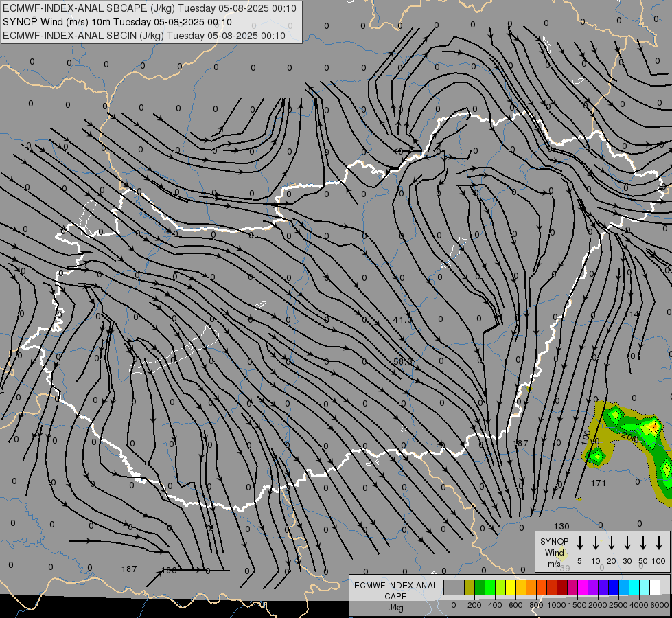Image resolution: width=672 pixels, height=618 pixels.
Task: Select the magenta CAPE legend swatch
Action: (x=583, y=587)
